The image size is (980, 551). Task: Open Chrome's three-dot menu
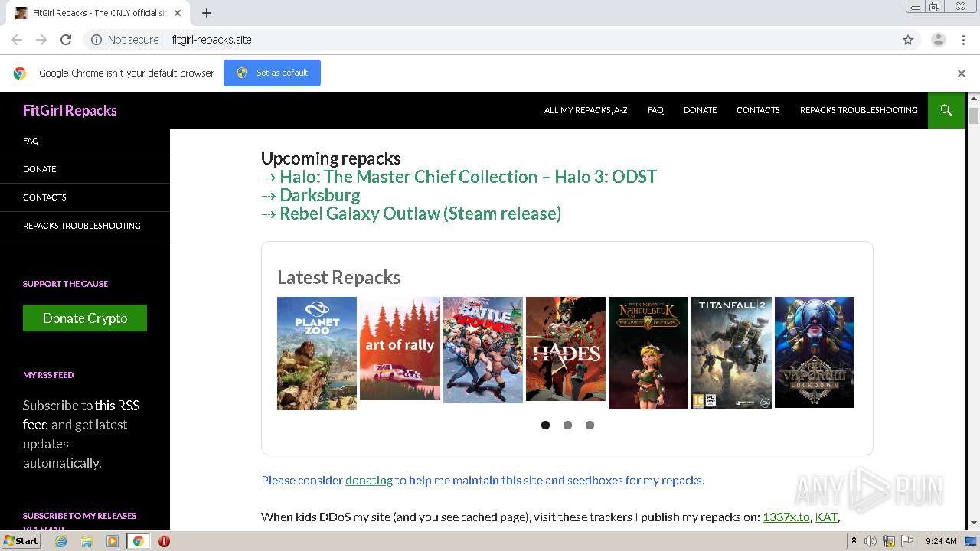click(x=964, y=40)
